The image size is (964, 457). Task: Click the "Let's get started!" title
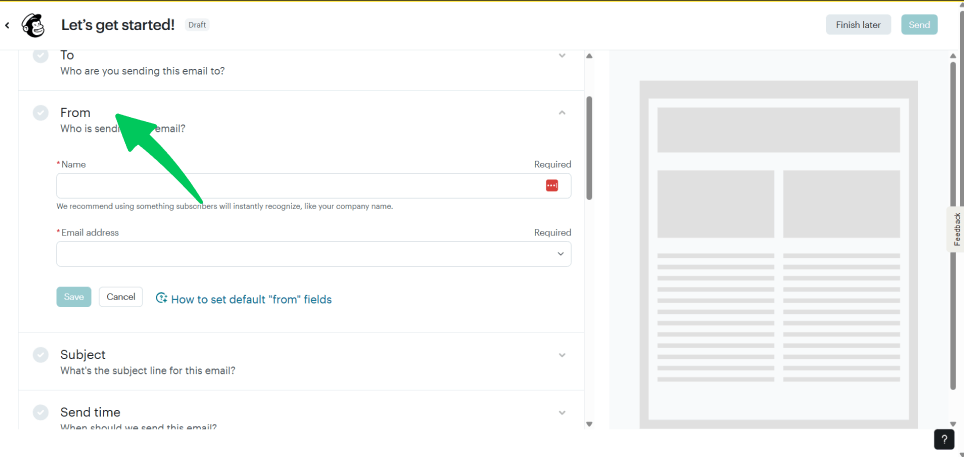click(117, 25)
